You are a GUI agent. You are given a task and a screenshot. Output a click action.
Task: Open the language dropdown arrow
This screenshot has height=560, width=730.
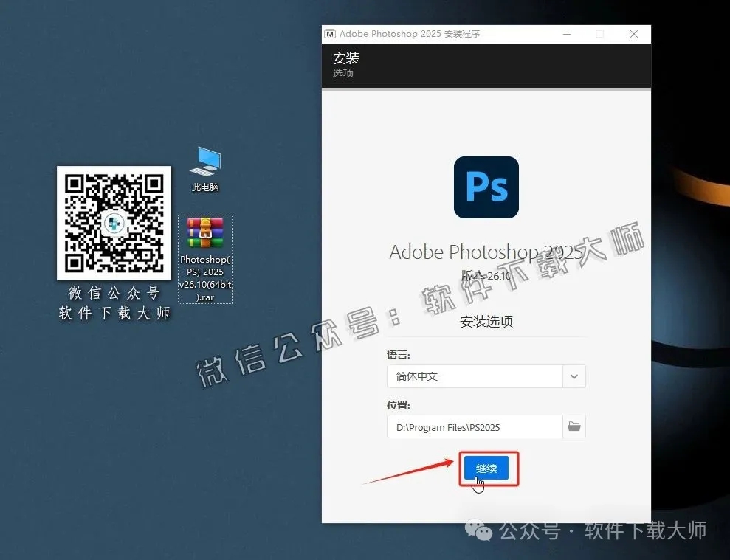(x=574, y=376)
